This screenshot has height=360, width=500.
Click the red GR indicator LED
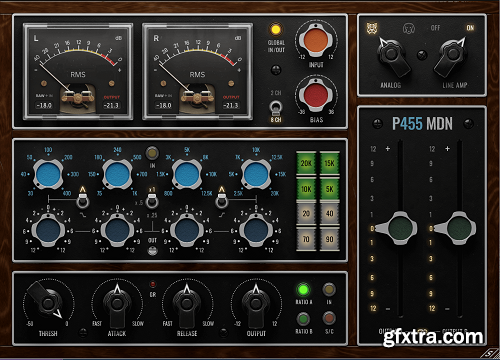pos(152,284)
